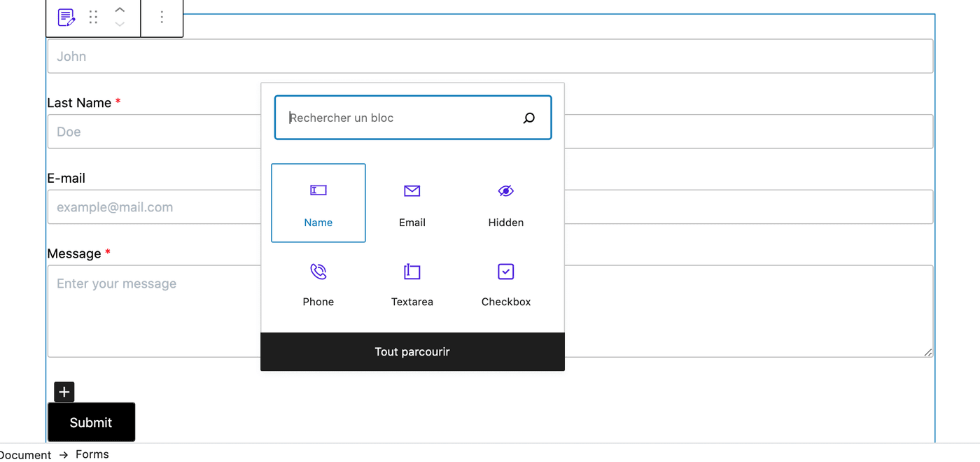Focus the Rechercher un bloc search field
Screen dimensions: 980x462
tap(392, 117)
